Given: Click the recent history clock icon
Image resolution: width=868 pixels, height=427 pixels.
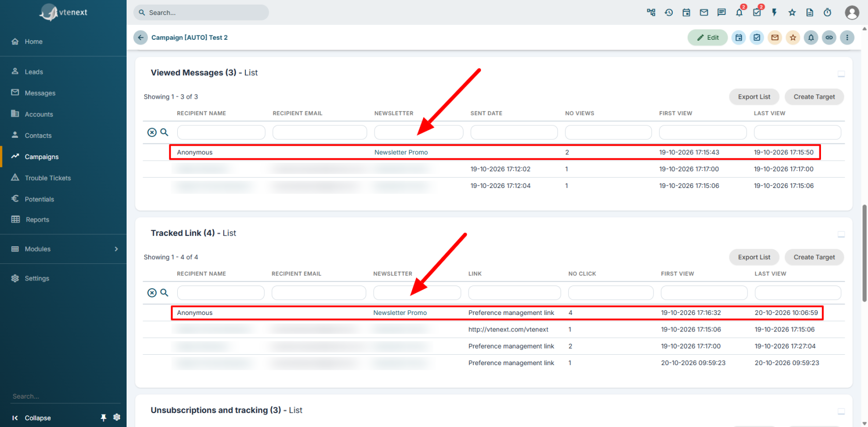Looking at the screenshot, I should pyautogui.click(x=669, y=12).
